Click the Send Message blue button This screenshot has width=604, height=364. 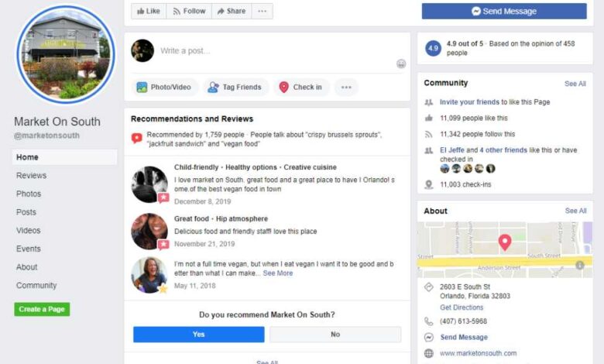tap(504, 11)
